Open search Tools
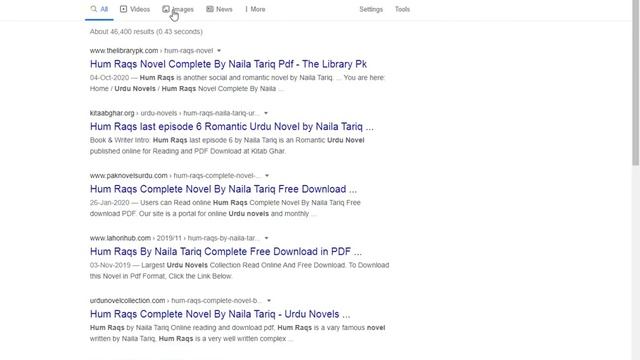640x360 pixels. [402, 9]
